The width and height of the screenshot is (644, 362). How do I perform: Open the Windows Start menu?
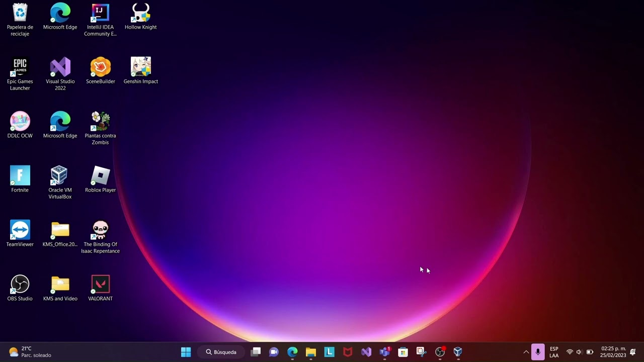(x=186, y=352)
